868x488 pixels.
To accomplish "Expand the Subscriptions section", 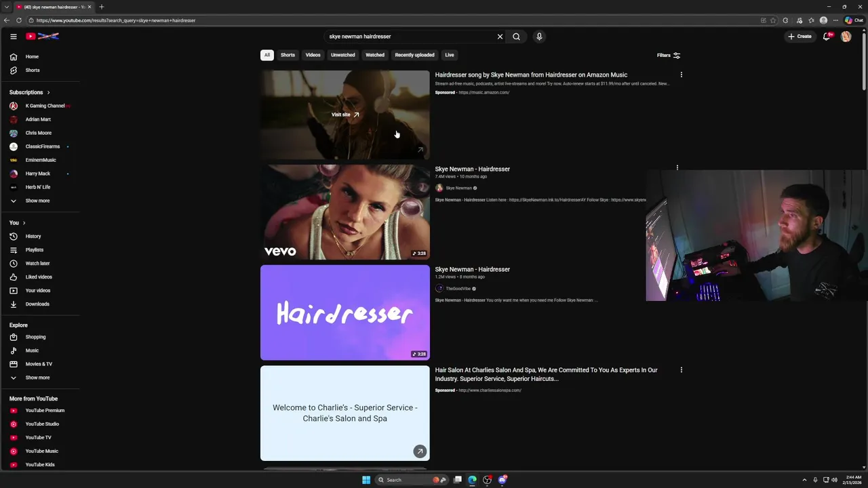I will 30,92.
